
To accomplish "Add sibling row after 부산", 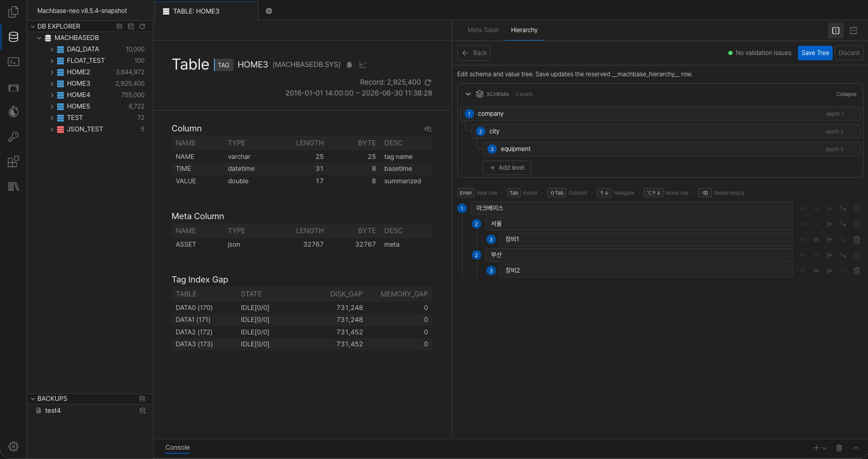I will pos(830,255).
